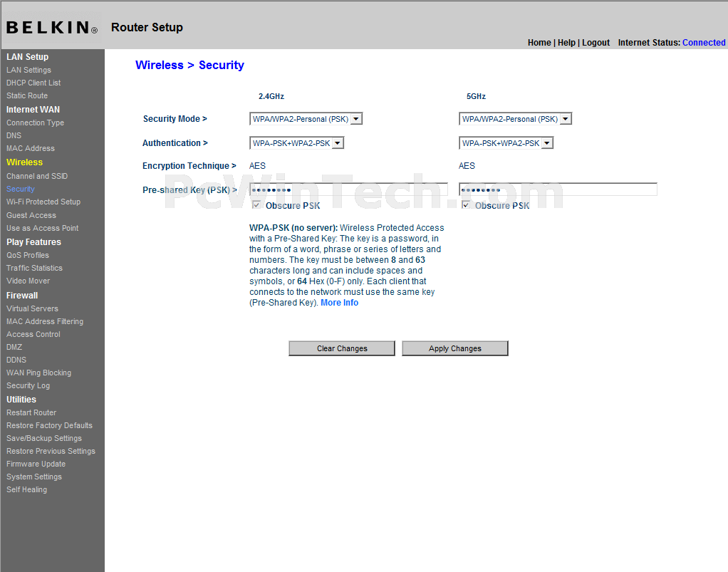Viewport: 728px width, 572px height.
Task: Click the Internet WAN section heading
Action: coord(33,110)
